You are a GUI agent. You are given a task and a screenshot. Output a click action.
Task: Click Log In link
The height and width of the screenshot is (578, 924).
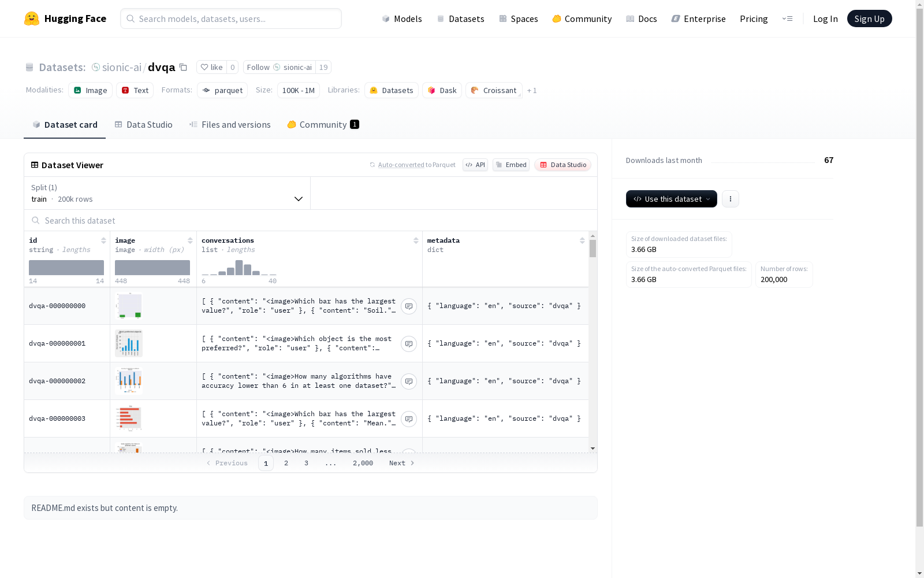point(825,18)
